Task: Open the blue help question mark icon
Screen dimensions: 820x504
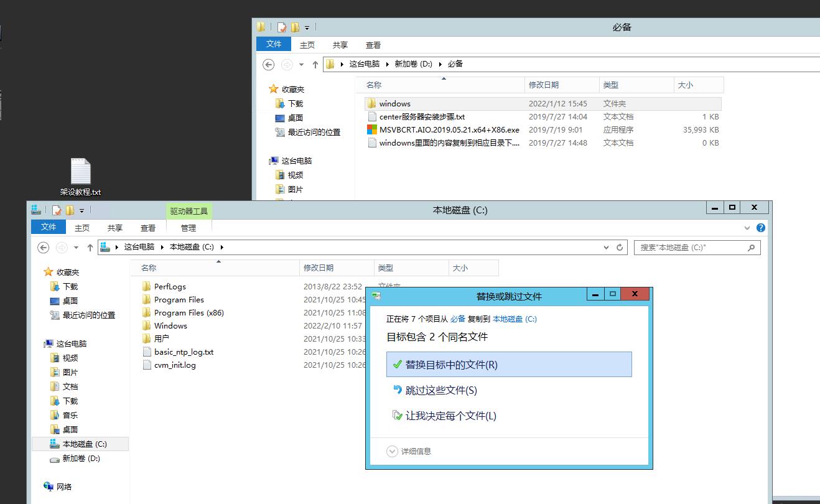Action: [760, 228]
